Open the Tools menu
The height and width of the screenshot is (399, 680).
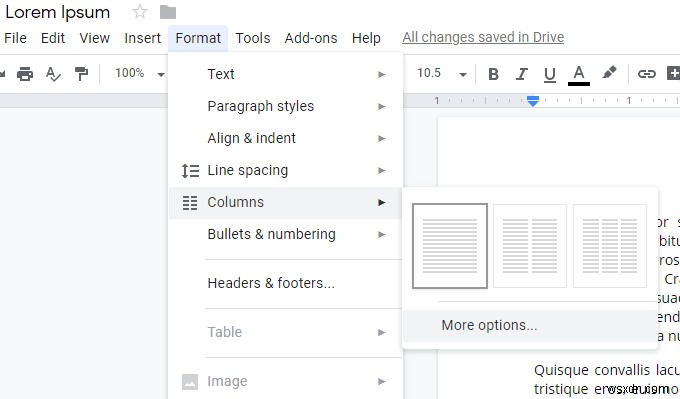(253, 38)
